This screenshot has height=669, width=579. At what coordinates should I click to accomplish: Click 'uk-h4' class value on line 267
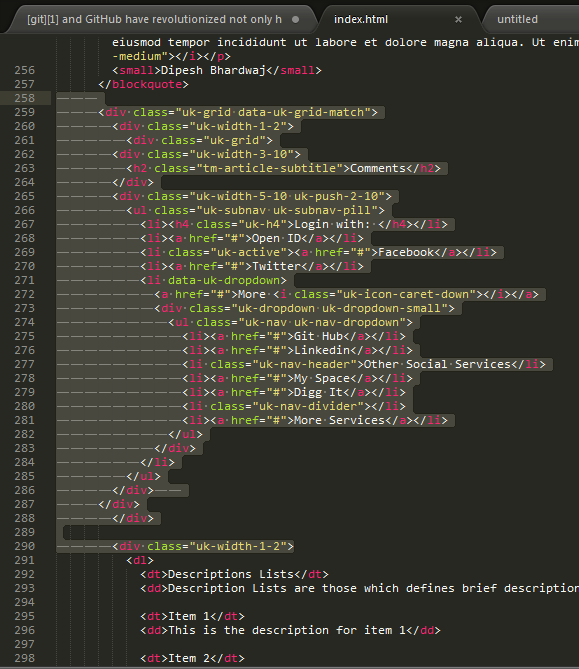pyautogui.click(x=262, y=224)
